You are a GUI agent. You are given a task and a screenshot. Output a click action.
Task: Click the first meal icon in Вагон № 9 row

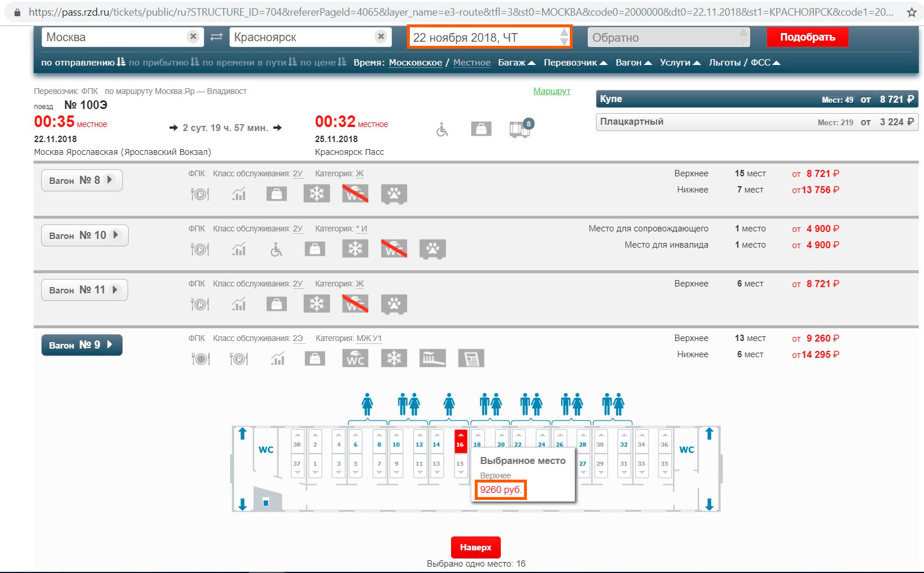200,359
